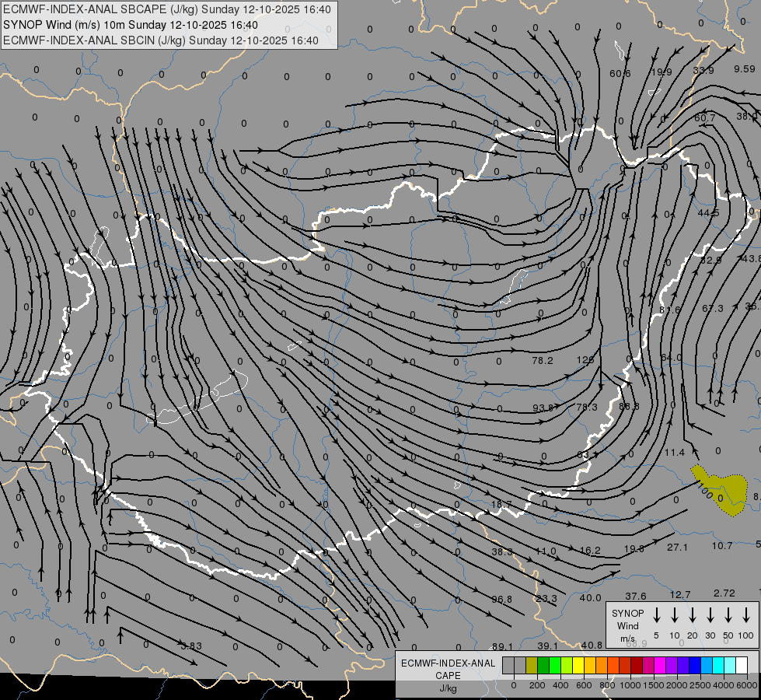This screenshot has width=761, height=700.
Task: Click the SBCIN title line in header
Action: [161, 40]
